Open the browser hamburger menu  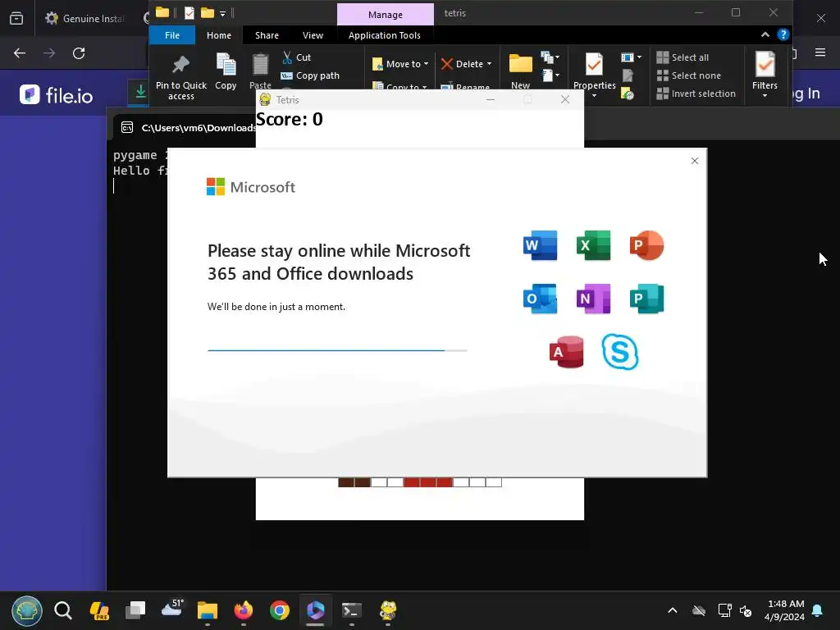coord(820,52)
